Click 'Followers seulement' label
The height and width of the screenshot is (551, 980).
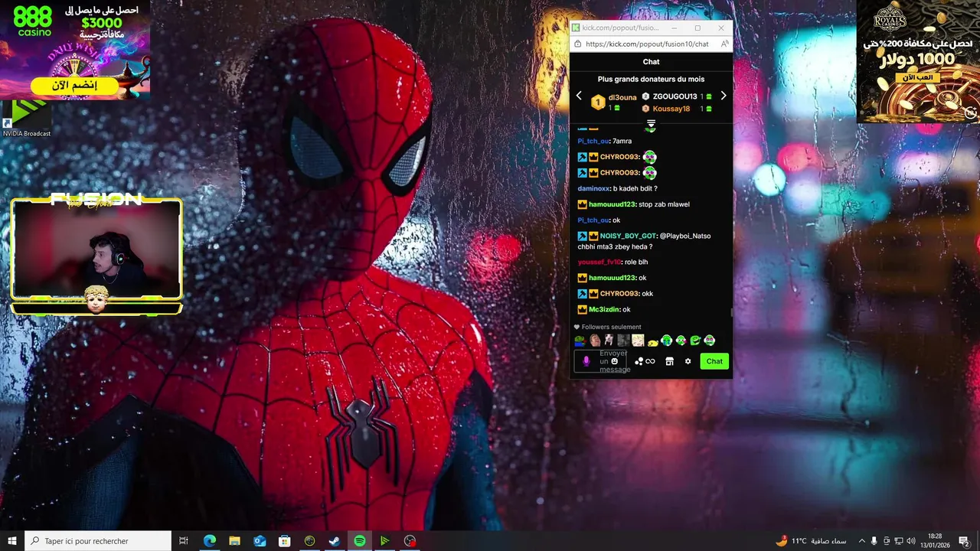[x=611, y=327]
